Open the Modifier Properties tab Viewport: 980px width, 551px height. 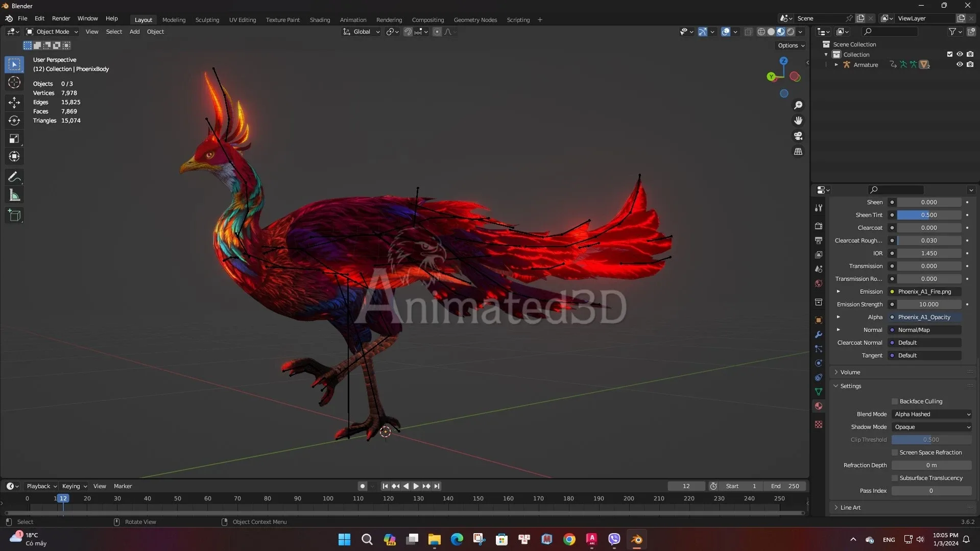[x=818, y=334]
